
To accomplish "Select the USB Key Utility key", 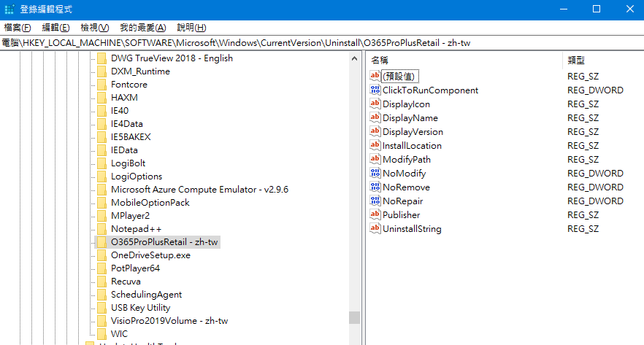I will (x=140, y=308).
